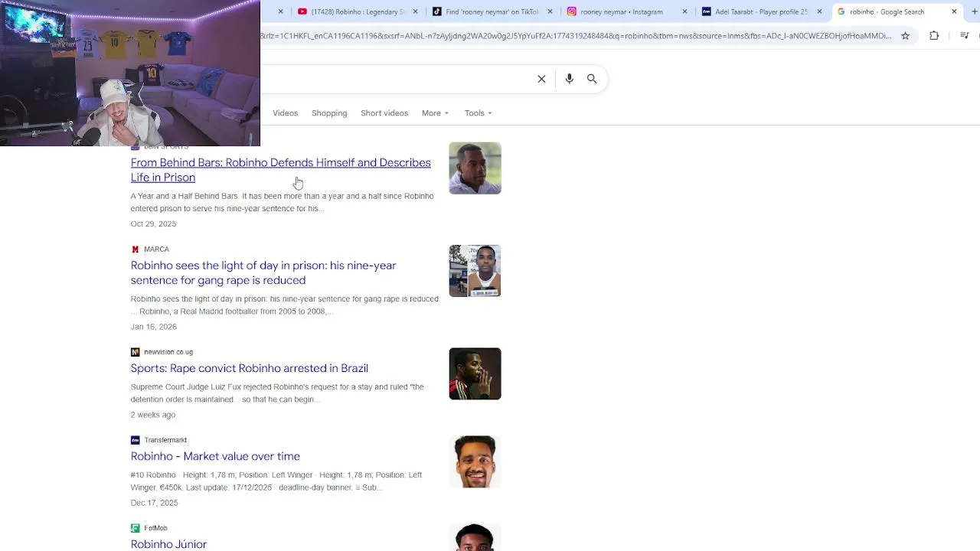Open 'From Behind Bars: Robinho Defends Himself' article
This screenshot has height=551, width=980.
(280, 170)
